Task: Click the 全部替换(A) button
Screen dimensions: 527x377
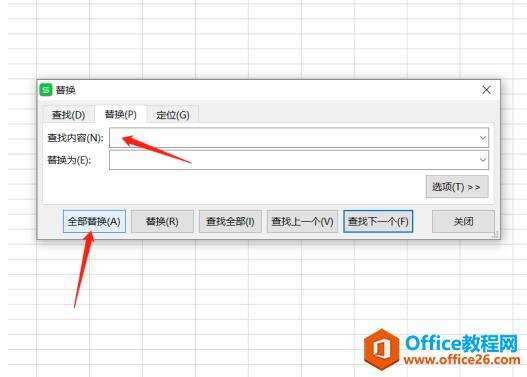Action: click(94, 221)
